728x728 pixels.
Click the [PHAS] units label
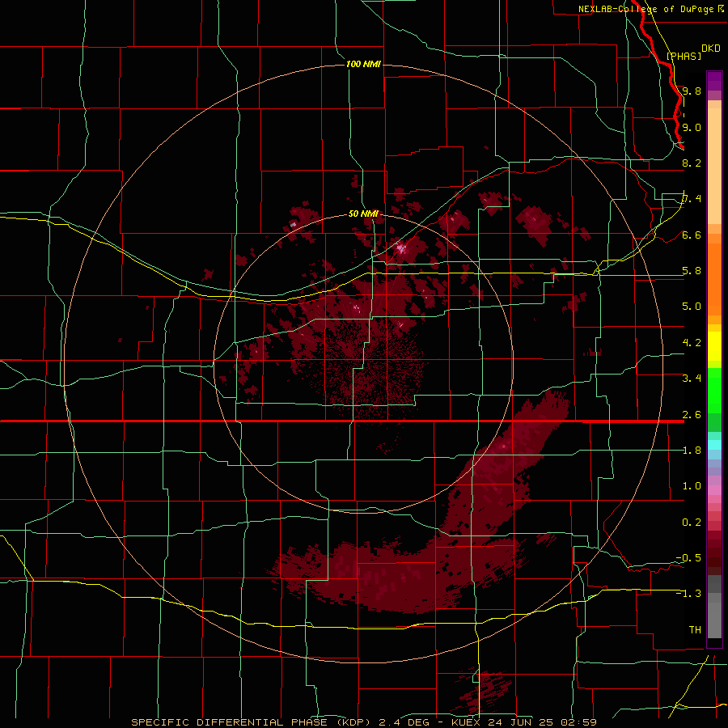coord(684,56)
